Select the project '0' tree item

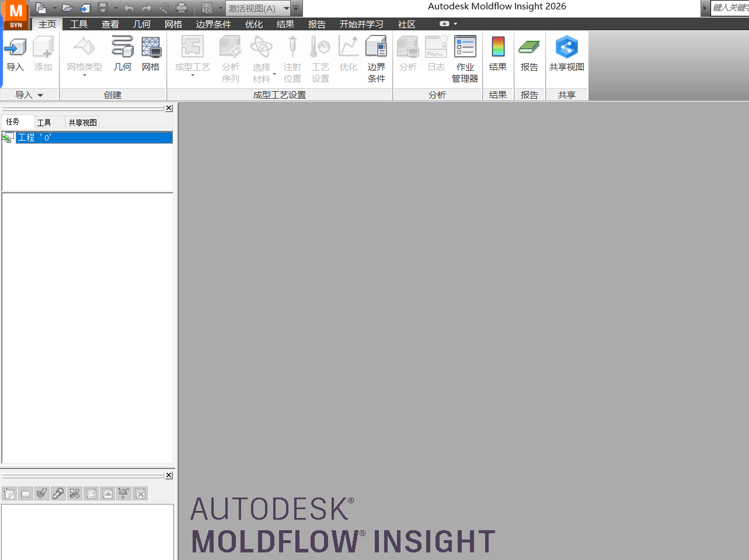pos(35,137)
